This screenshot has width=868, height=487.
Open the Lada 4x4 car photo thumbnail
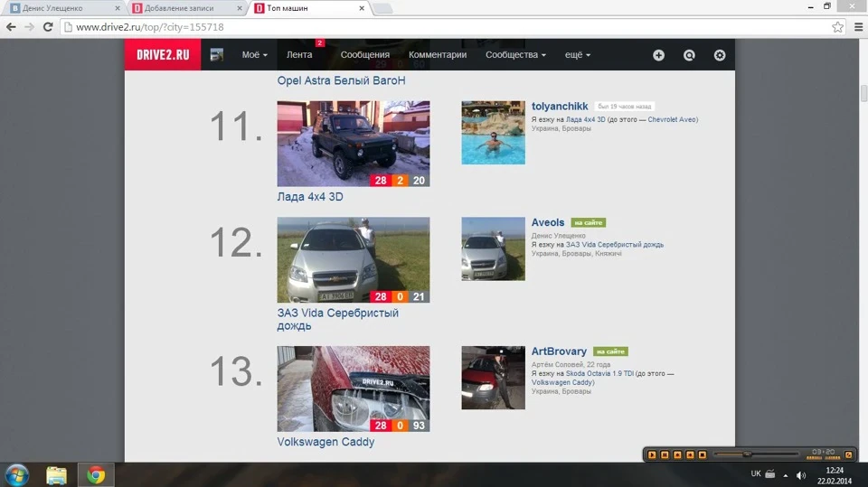pos(354,144)
